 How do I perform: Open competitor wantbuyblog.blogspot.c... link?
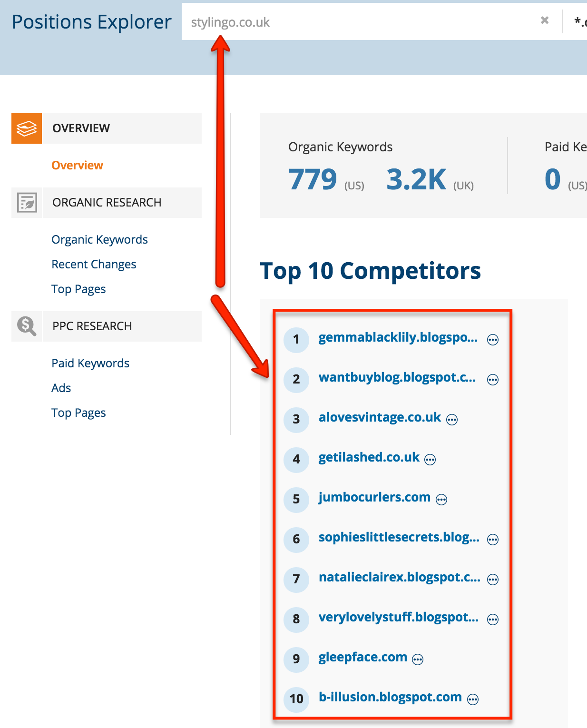point(397,377)
